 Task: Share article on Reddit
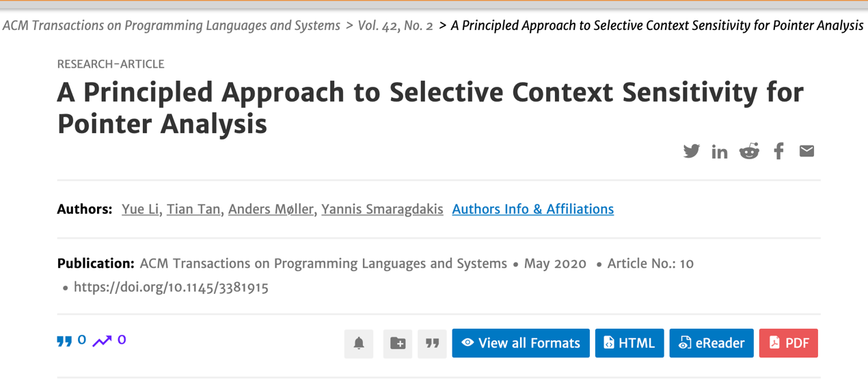click(749, 151)
